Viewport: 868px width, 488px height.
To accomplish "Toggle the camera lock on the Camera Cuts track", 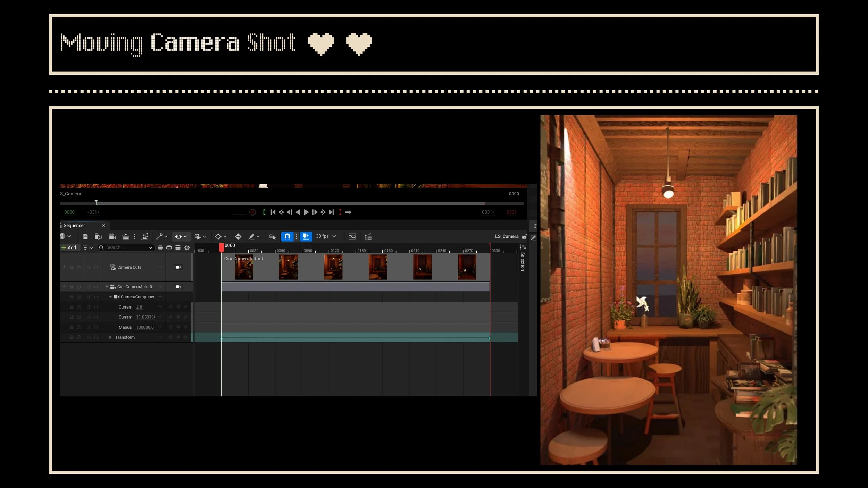I will click(178, 267).
